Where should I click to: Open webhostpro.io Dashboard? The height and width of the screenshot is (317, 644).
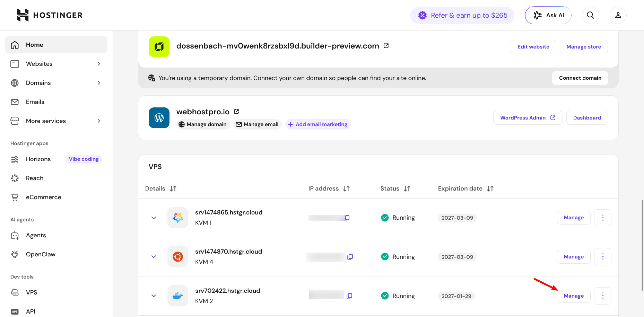pos(587,118)
